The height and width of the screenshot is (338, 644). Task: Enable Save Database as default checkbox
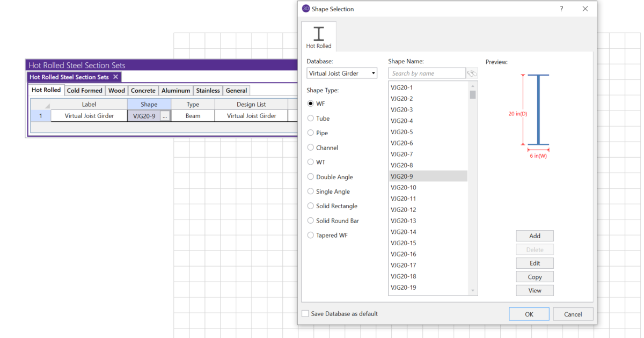click(305, 314)
